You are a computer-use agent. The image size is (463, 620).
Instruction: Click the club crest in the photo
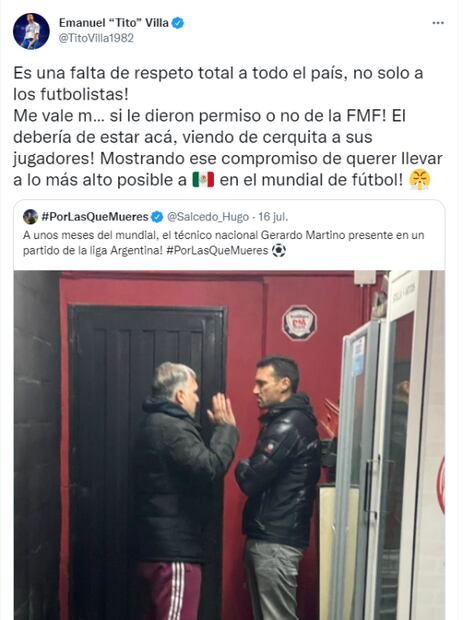click(299, 323)
